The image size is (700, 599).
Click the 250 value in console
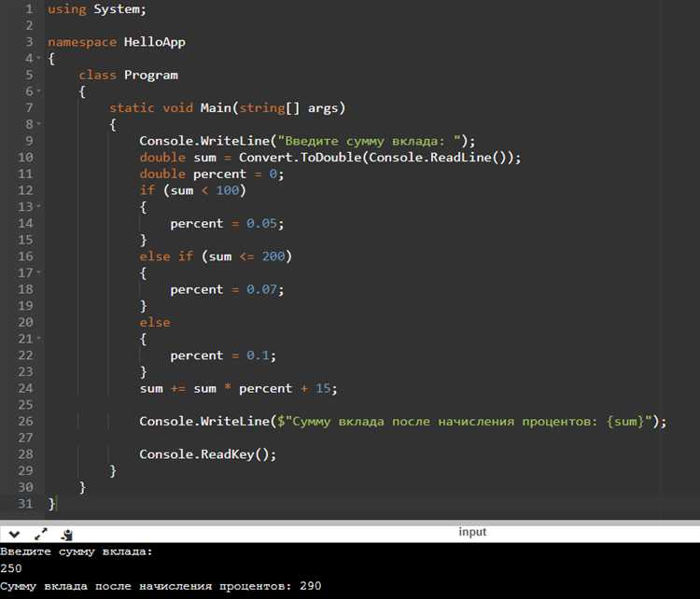click(11, 567)
